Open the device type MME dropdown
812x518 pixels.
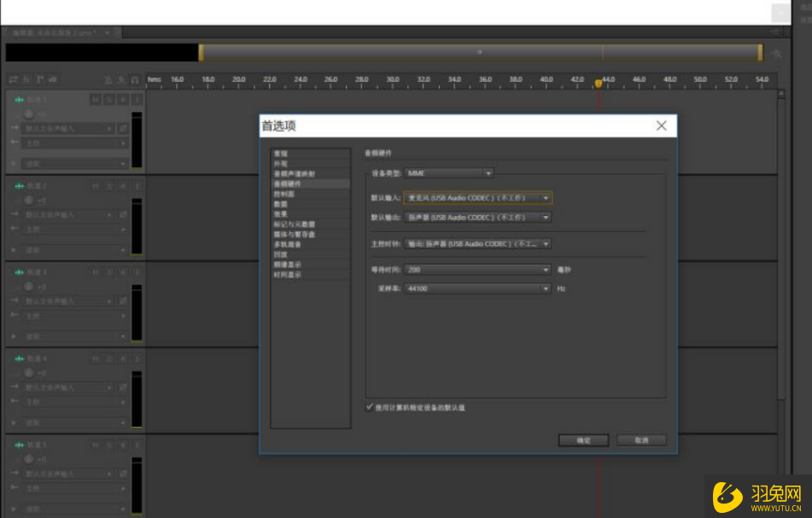click(x=449, y=173)
